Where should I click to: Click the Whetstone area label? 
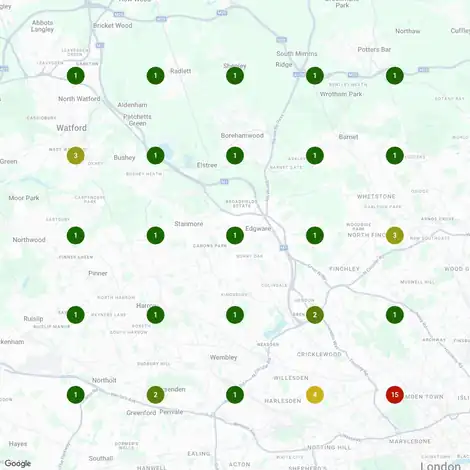click(x=376, y=196)
